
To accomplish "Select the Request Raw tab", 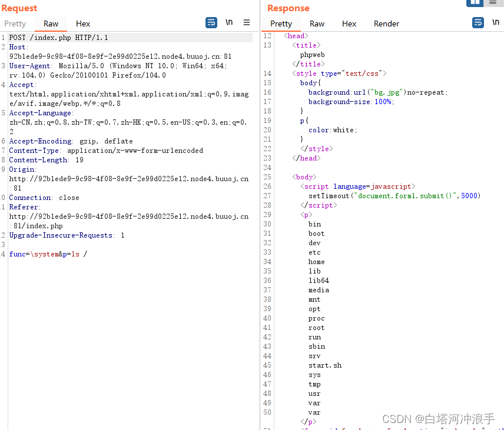I will tap(51, 24).
